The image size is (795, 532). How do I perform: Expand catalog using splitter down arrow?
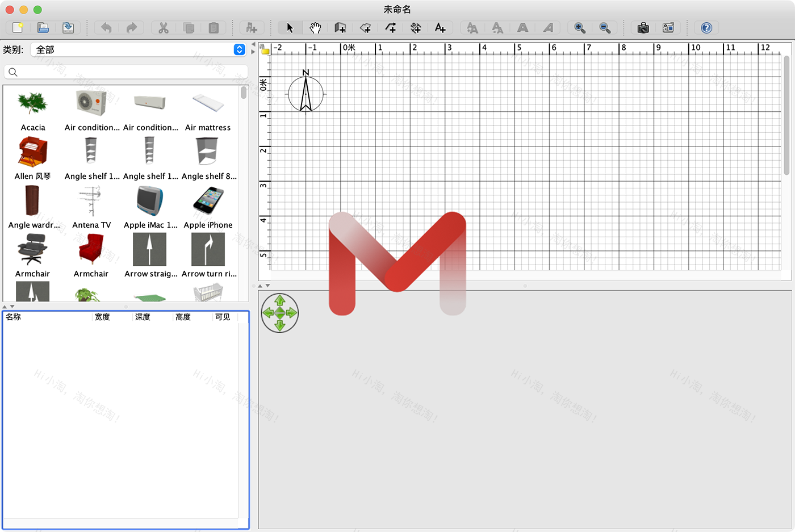(x=12, y=307)
